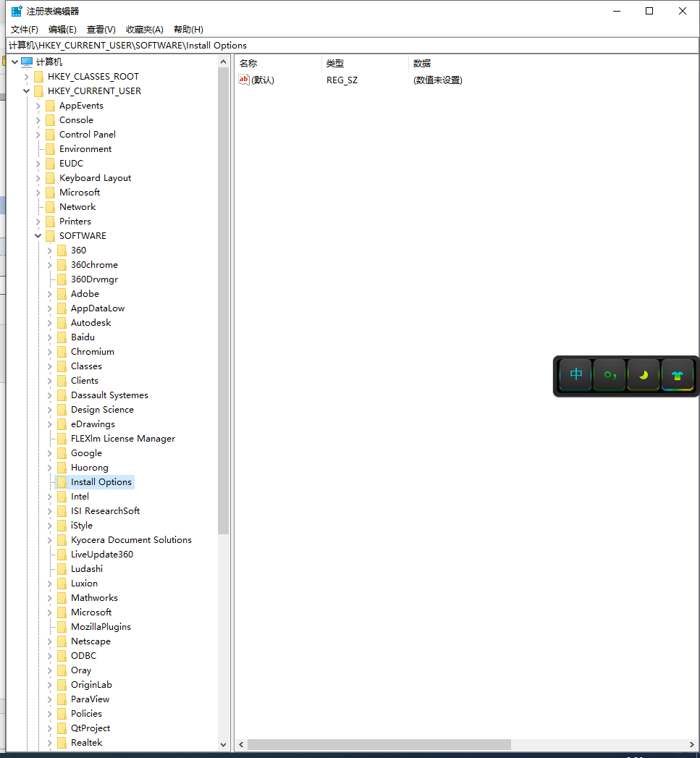Click the Install Options folder icon
700x758 pixels.
pyautogui.click(x=62, y=482)
